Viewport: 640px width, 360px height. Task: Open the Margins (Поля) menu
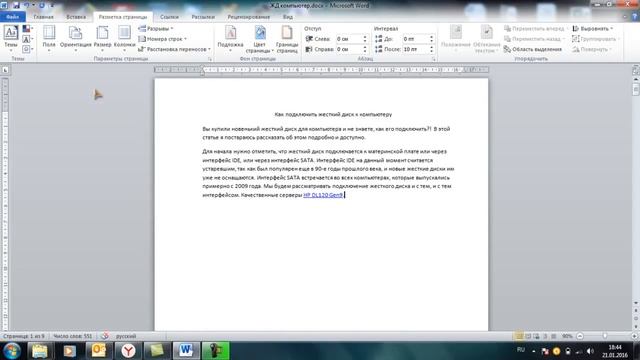click(x=49, y=38)
